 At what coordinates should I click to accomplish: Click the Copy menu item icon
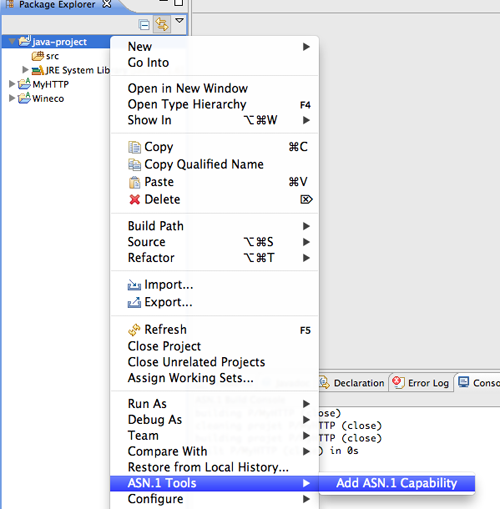(134, 147)
